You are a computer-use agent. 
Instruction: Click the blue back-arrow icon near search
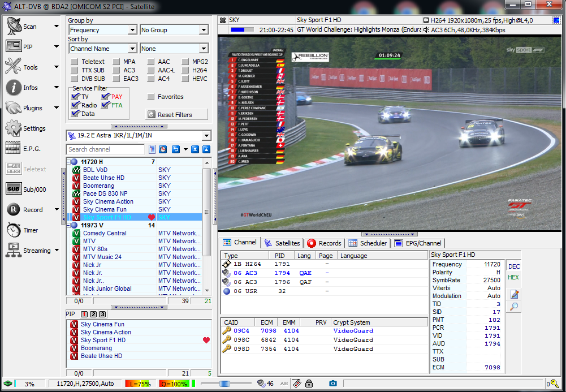(x=175, y=149)
